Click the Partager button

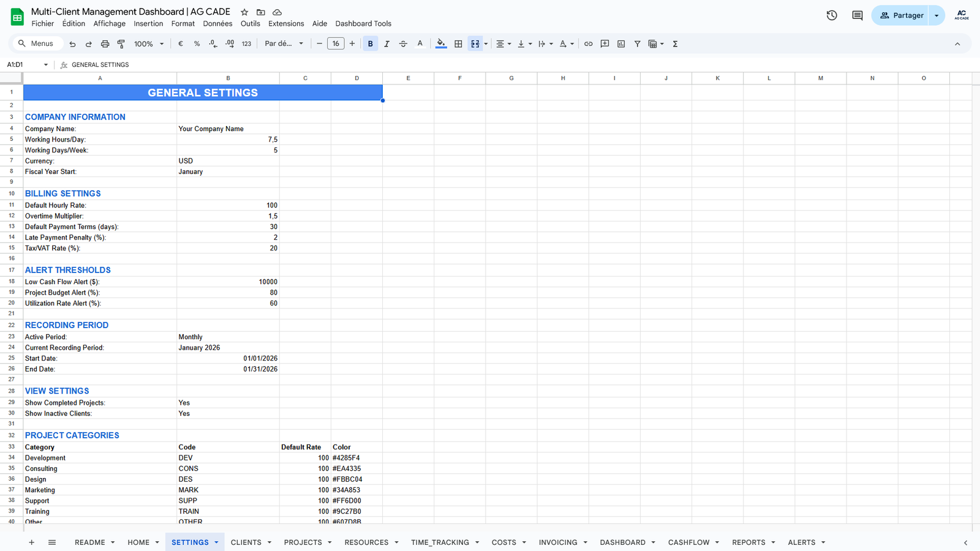point(901,15)
